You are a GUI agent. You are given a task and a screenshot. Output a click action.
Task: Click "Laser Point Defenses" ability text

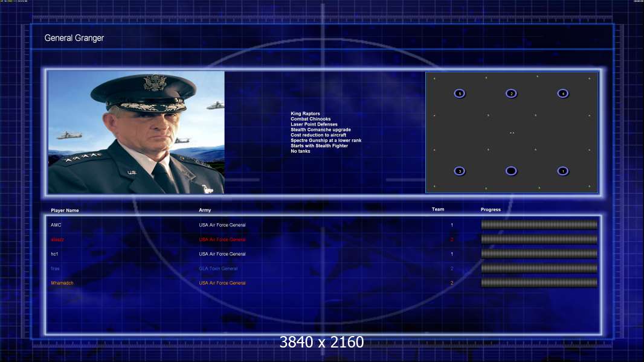pyautogui.click(x=314, y=124)
